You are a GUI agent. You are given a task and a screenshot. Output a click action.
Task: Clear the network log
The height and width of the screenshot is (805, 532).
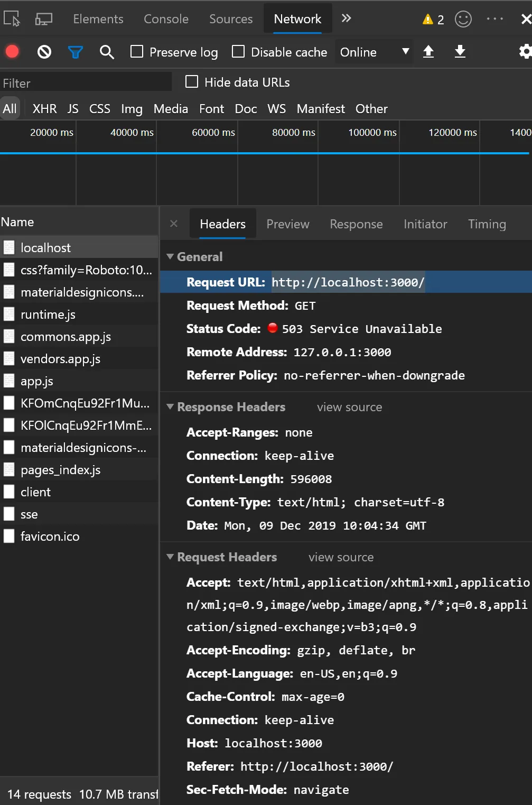pos(44,52)
